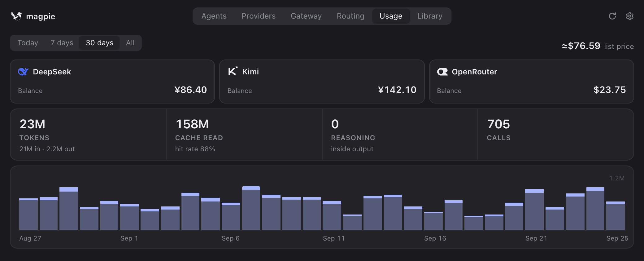Open the OpenRouter balance card

[531, 82]
